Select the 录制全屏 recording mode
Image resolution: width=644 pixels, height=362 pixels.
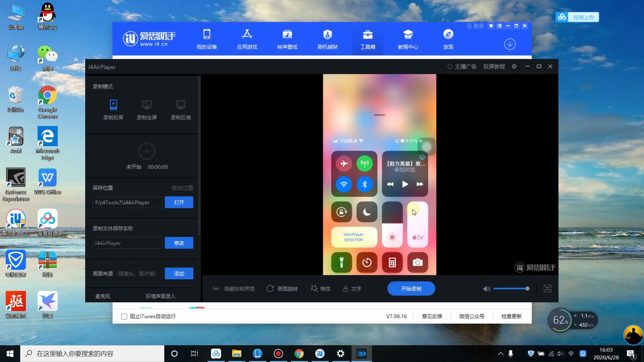(x=147, y=110)
